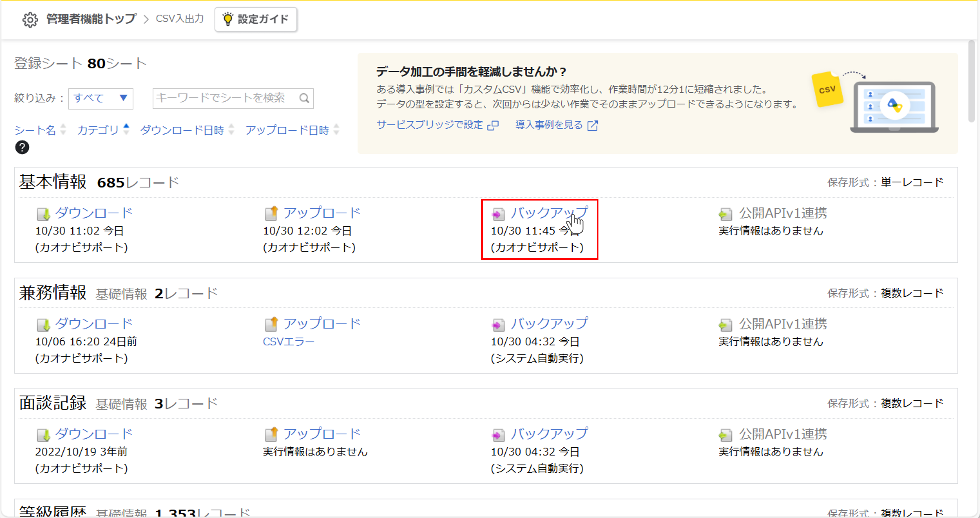This screenshot has width=980, height=518.
Task: Go to 管理者機能トップ breadcrumb
Action: click(91, 19)
